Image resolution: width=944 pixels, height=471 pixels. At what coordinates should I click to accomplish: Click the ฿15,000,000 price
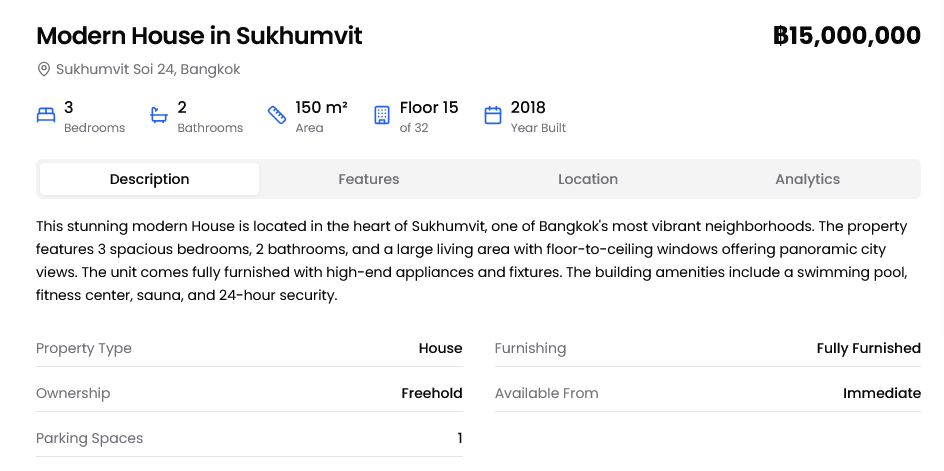846,36
